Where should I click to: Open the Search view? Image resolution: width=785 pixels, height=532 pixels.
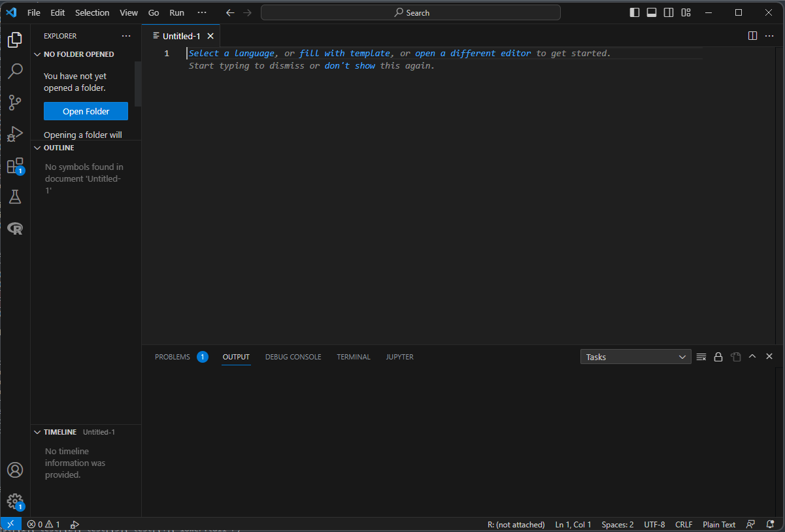[x=15, y=71]
